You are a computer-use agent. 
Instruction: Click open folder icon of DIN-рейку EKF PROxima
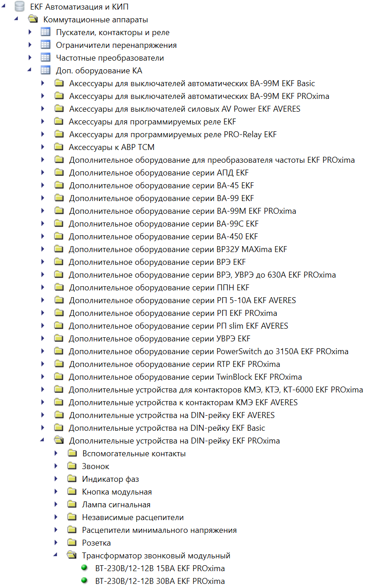click(x=58, y=441)
